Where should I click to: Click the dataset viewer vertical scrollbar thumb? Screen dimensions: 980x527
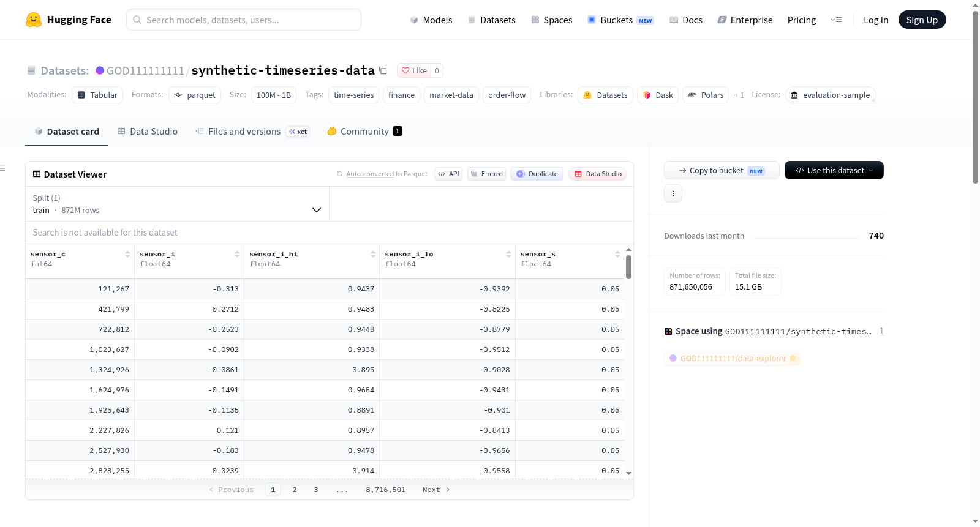coord(628,267)
